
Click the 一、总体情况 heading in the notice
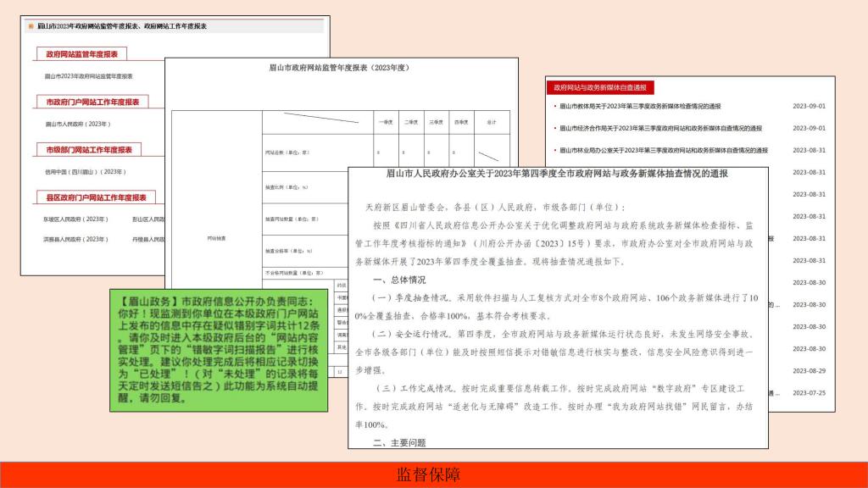point(399,280)
